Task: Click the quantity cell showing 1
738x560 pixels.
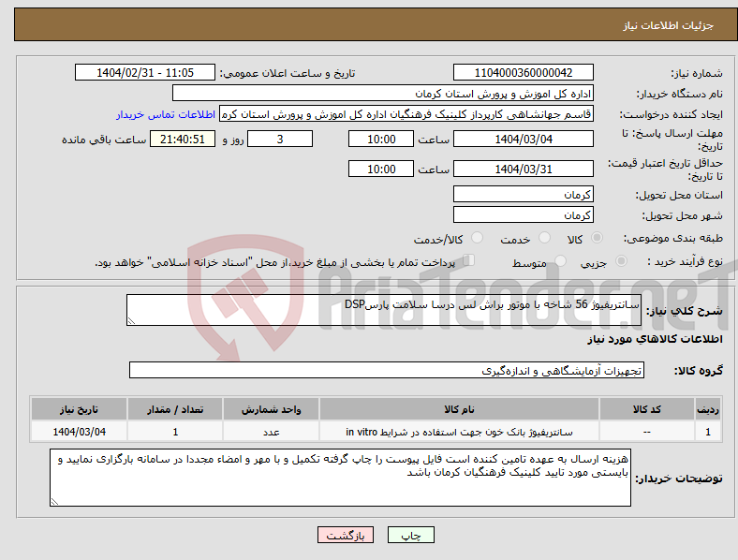Action: click(x=175, y=432)
